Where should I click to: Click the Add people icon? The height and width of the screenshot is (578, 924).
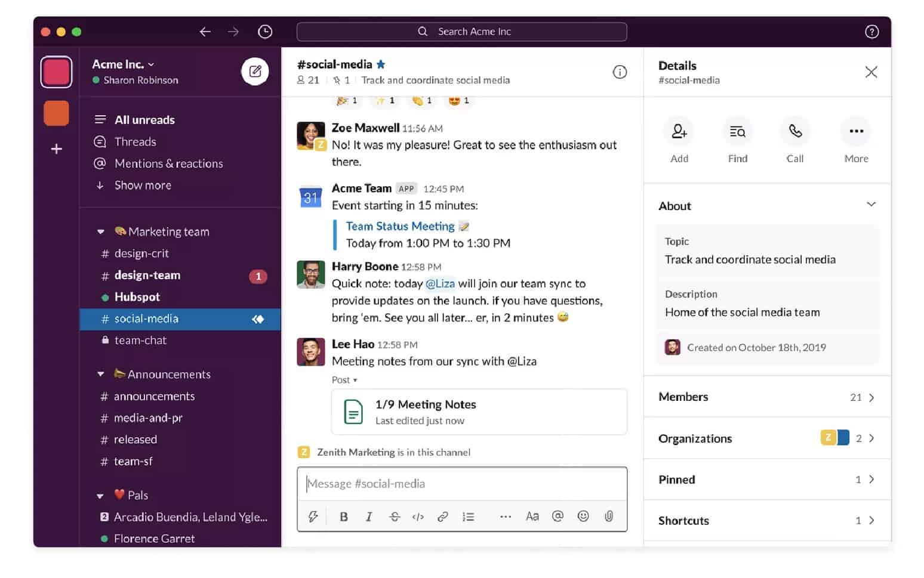tap(679, 132)
